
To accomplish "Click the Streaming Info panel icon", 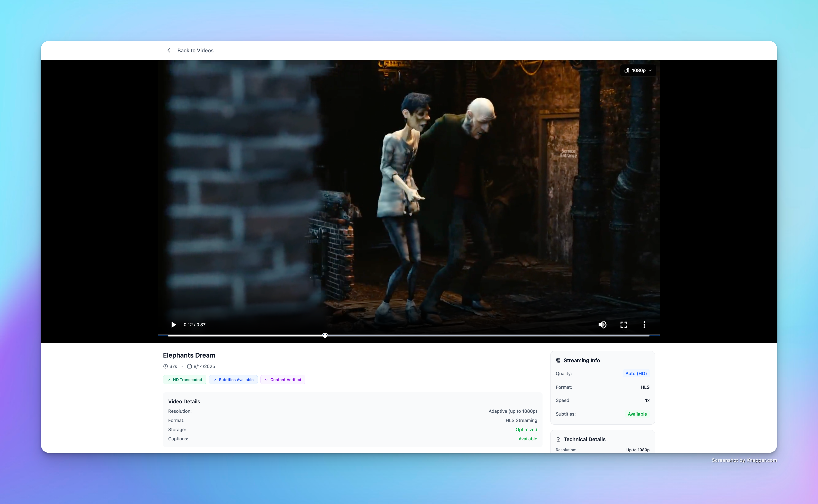I will click(x=558, y=360).
